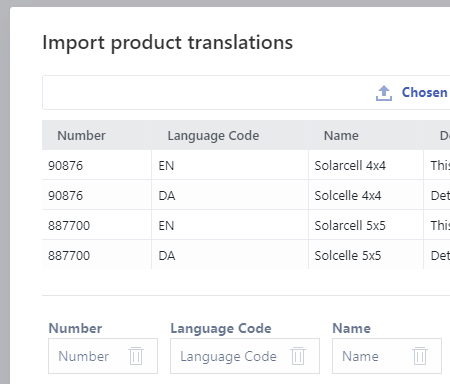450x384 pixels.
Task: Focus the Number input field
Action: (103, 356)
